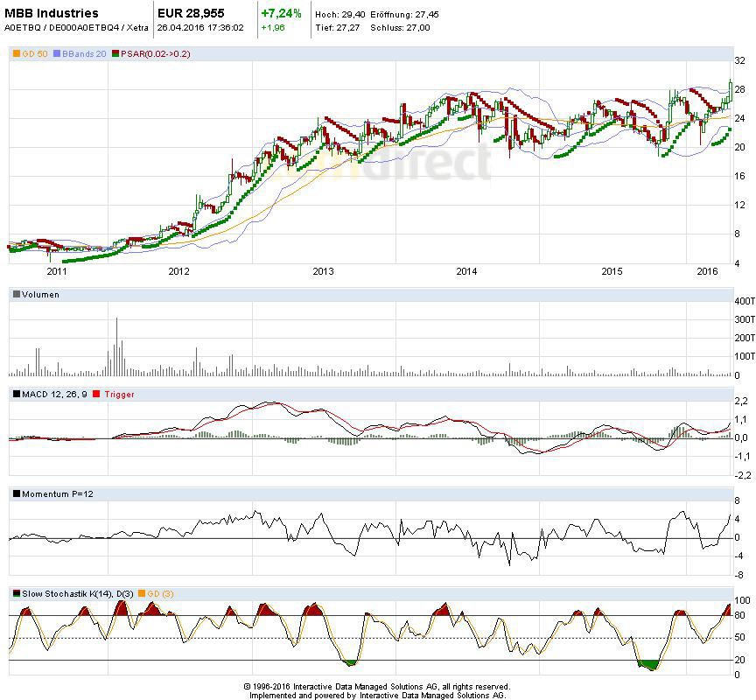Click the Interactive Data Managed Solutions copyright text
The height and width of the screenshot is (700, 756).
pos(377,687)
